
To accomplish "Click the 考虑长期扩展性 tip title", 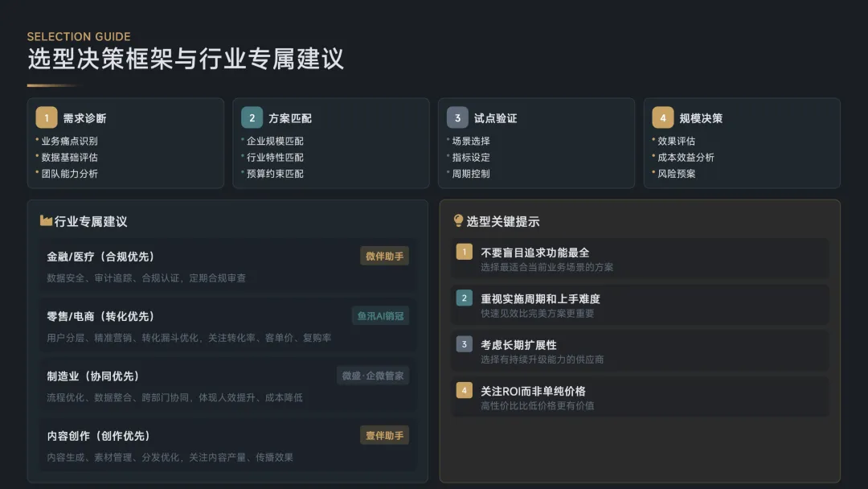I will 518,344.
